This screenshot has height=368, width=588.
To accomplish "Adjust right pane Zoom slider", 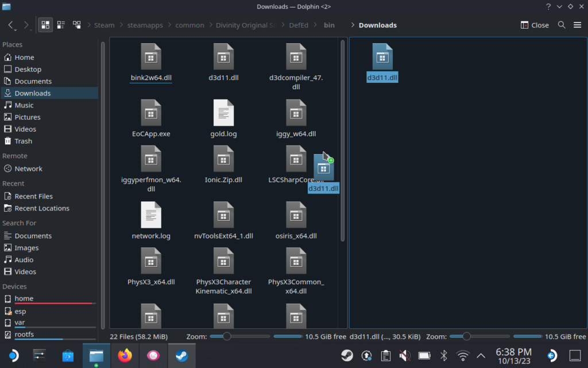I will tap(479, 336).
